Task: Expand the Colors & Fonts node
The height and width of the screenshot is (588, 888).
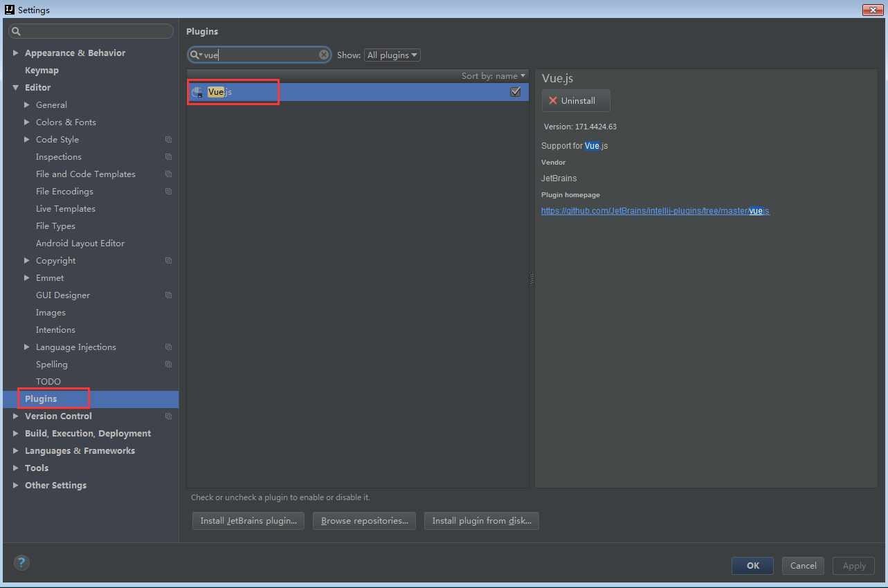Action: pos(27,122)
